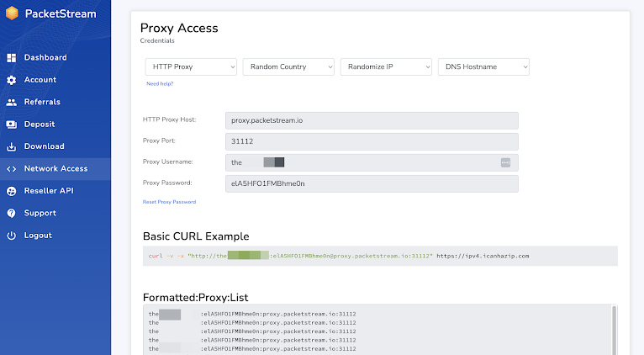This screenshot has height=355, width=644.
Task: Go to Network Access in sidebar
Action: click(55, 169)
